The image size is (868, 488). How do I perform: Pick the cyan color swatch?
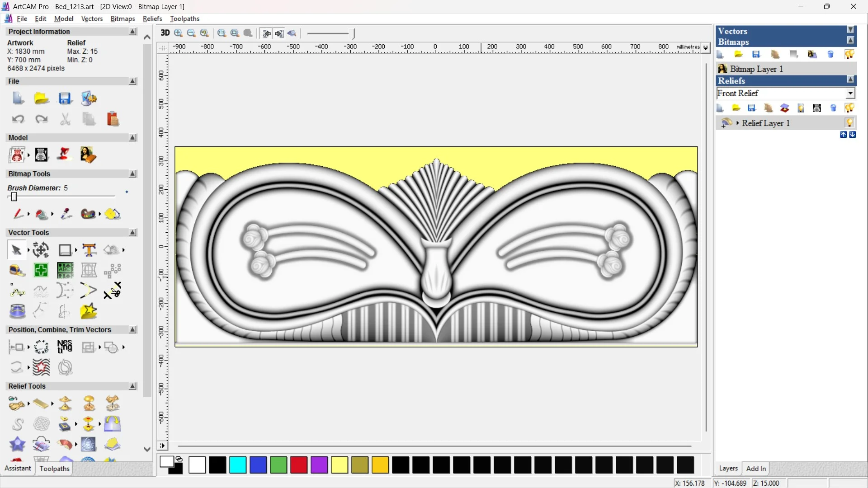pyautogui.click(x=237, y=465)
